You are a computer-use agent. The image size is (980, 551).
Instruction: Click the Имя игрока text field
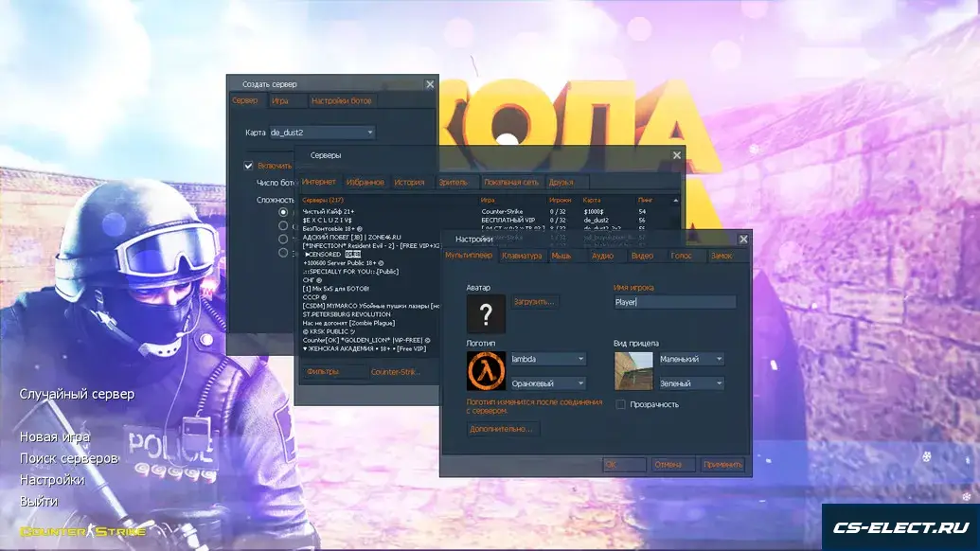(x=674, y=302)
